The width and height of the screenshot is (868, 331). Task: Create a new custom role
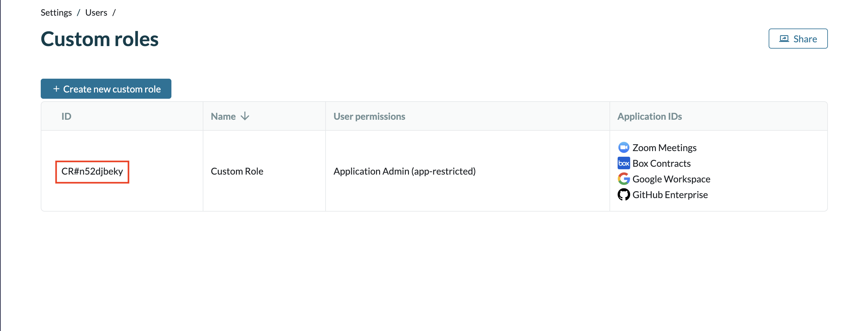click(106, 89)
